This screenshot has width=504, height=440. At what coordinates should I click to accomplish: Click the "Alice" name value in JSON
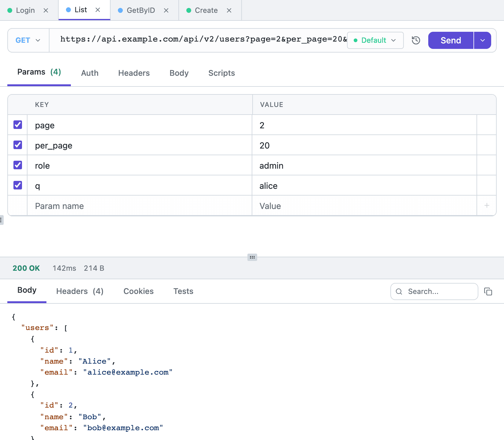coord(94,361)
